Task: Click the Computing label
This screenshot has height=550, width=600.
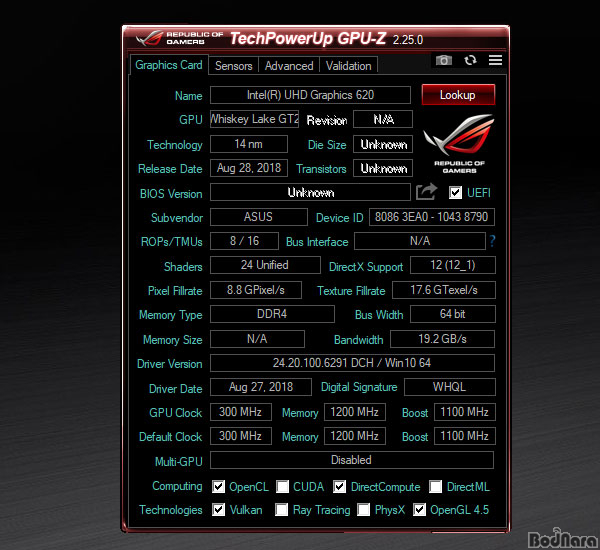Action: (x=177, y=486)
